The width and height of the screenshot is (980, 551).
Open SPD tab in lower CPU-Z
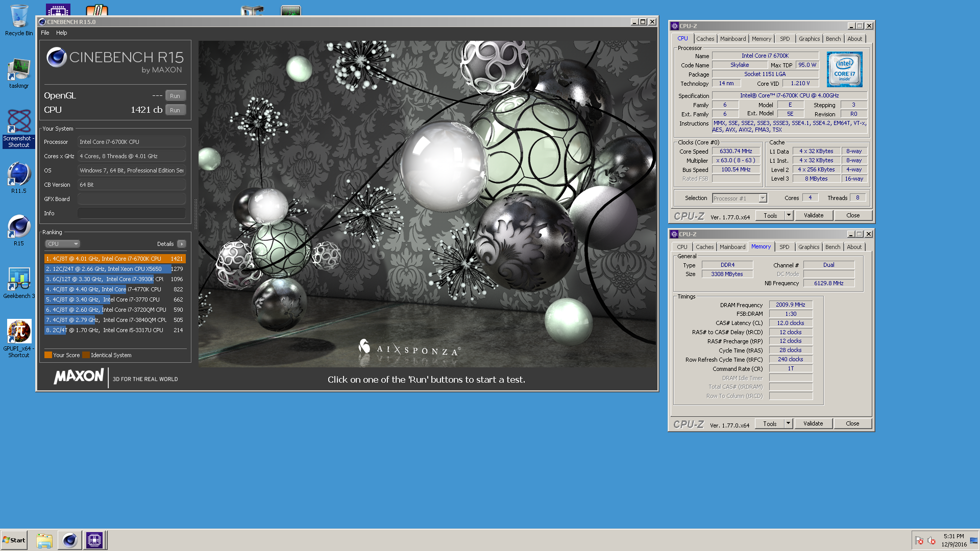pos(785,247)
